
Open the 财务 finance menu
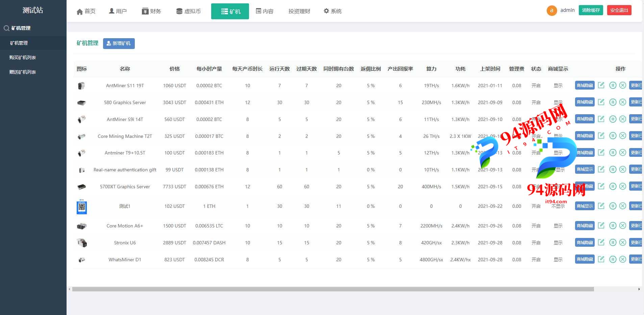coord(151,11)
